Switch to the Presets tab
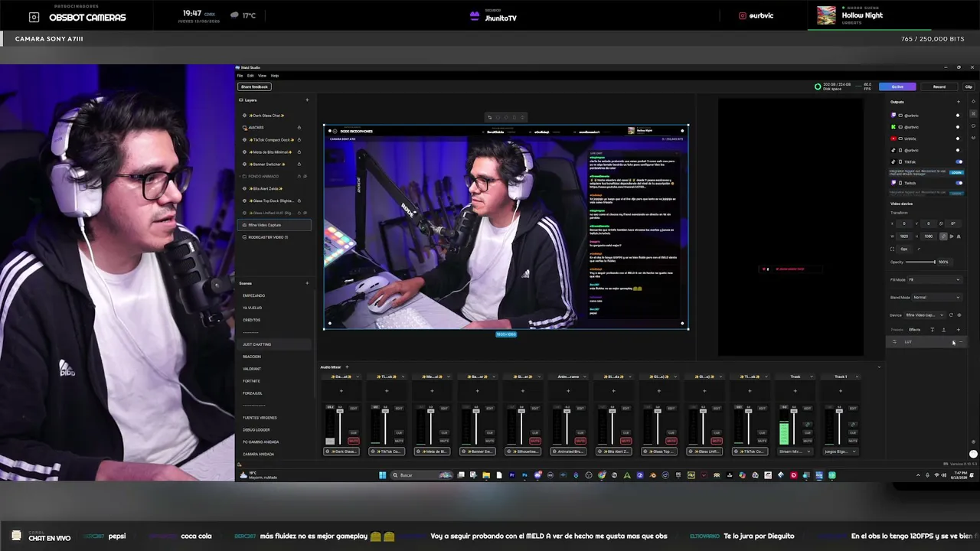 pos(896,330)
